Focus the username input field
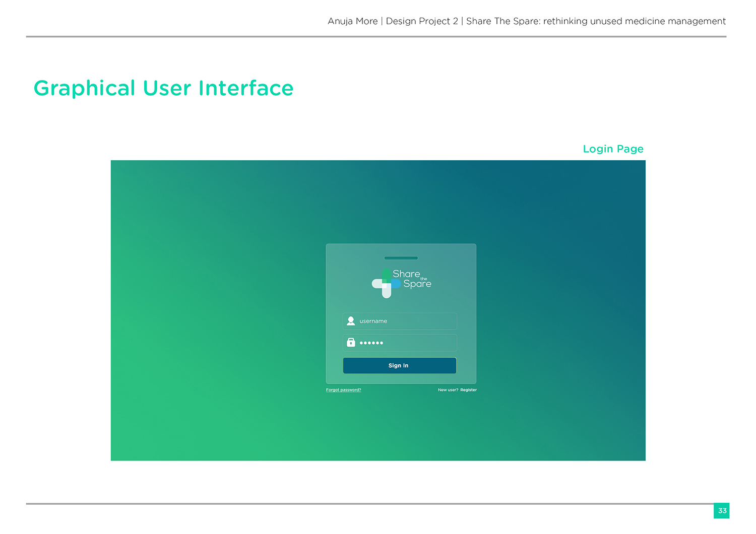 pos(406,321)
